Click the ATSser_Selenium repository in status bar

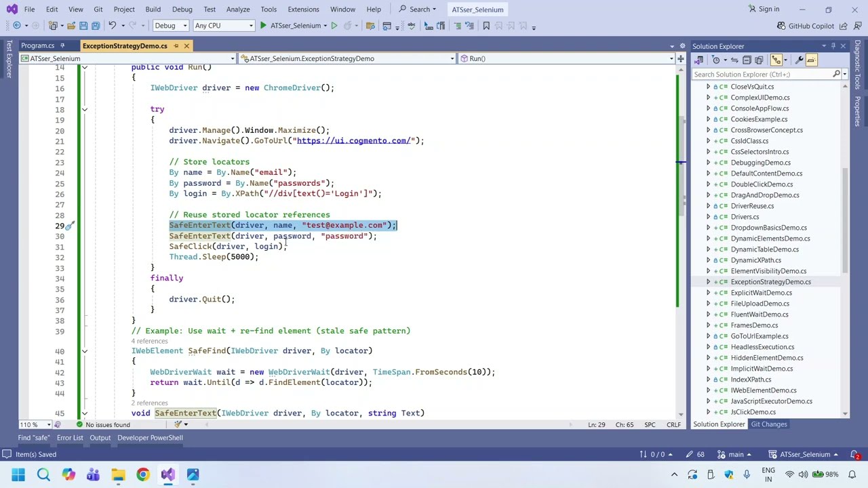click(804, 455)
